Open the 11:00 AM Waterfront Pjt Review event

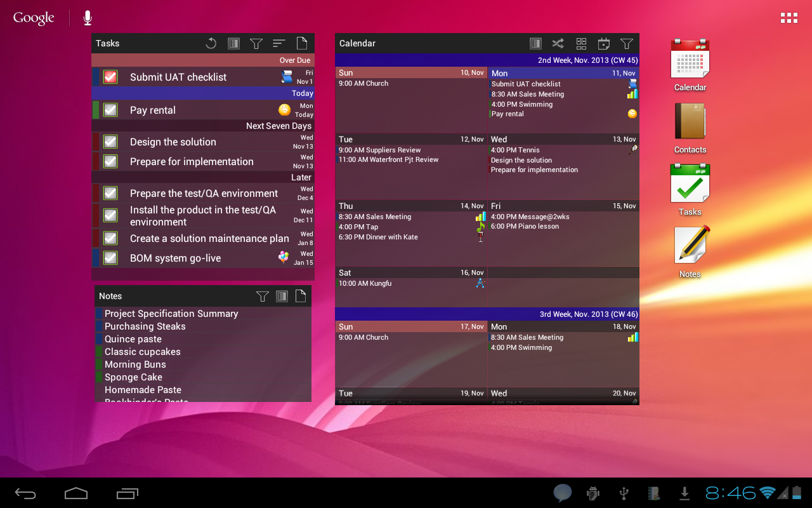(x=388, y=160)
